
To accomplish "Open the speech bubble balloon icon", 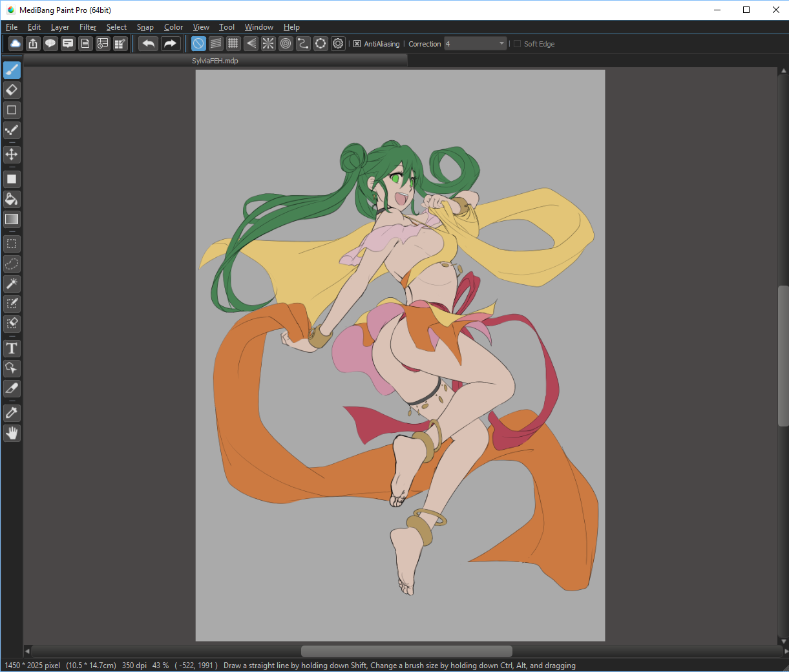I will coord(50,43).
